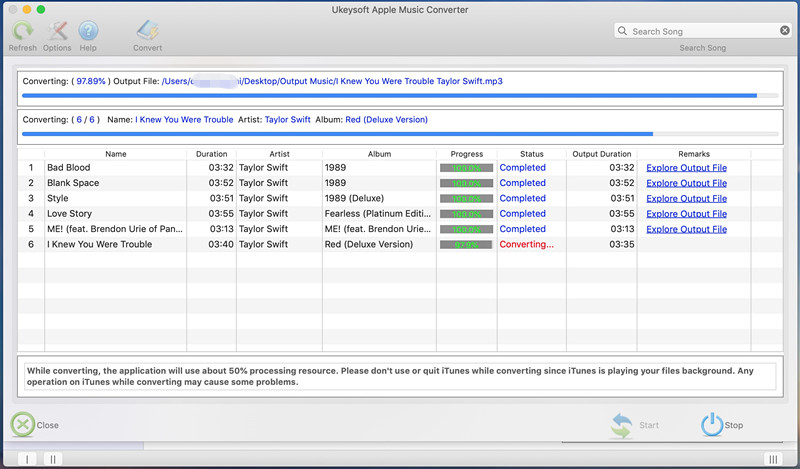This screenshot has width=800, height=469.
Task: Open Explore Output File for Love Story
Action: click(686, 214)
